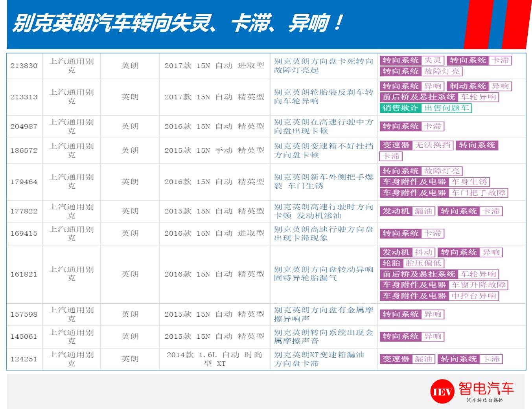Click 转向系统 故障灯亮 tag in row 179464

click(x=421, y=171)
